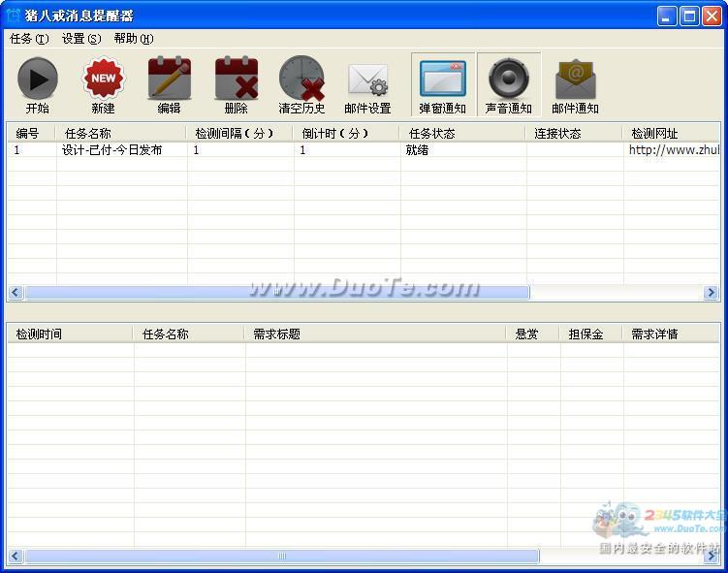Open the 帮助(H) menu
Screen dimensions: 728x573
tap(134, 39)
